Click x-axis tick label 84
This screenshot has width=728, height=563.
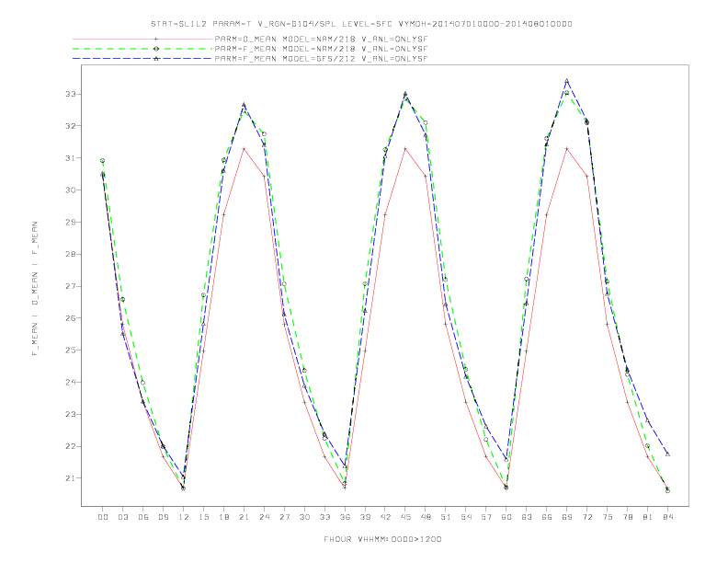point(668,517)
